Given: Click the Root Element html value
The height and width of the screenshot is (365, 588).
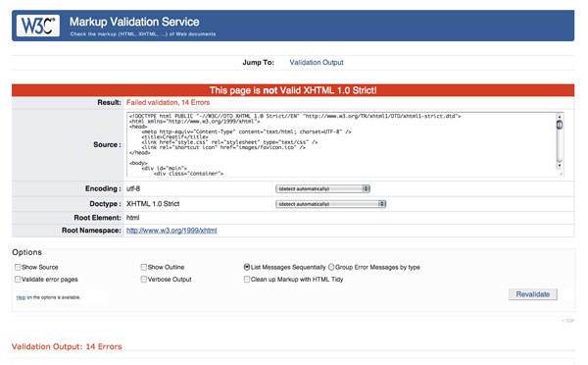Looking at the screenshot, I should click(132, 218).
